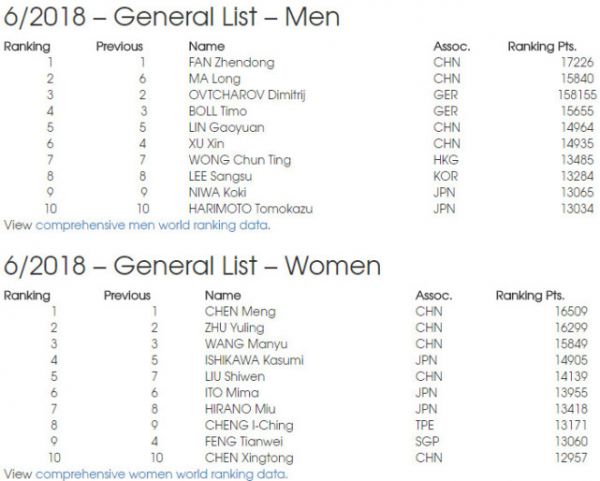Click the women's Previous column header
The height and width of the screenshot is (481, 600).
127,295
